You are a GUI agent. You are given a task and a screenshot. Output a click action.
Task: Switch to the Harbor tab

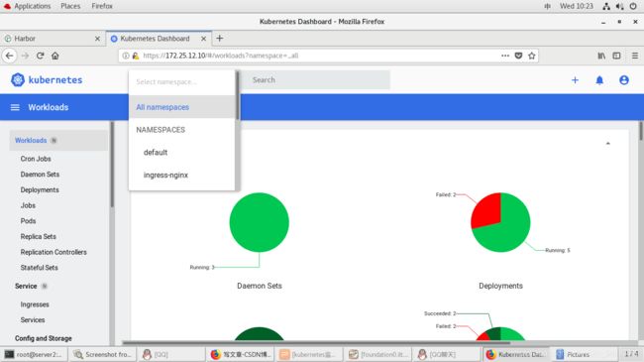[53, 39]
